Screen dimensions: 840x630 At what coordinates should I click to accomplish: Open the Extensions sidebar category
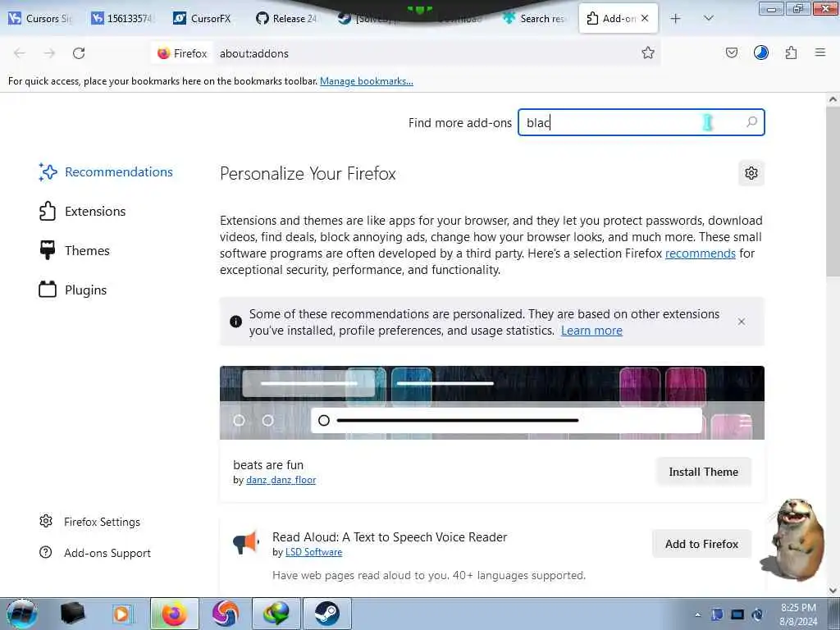[83, 211]
